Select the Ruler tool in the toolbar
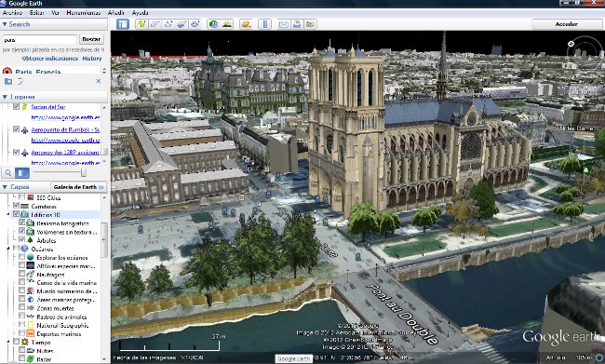The height and width of the screenshot is (364, 605). pyautogui.click(x=264, y=24)
